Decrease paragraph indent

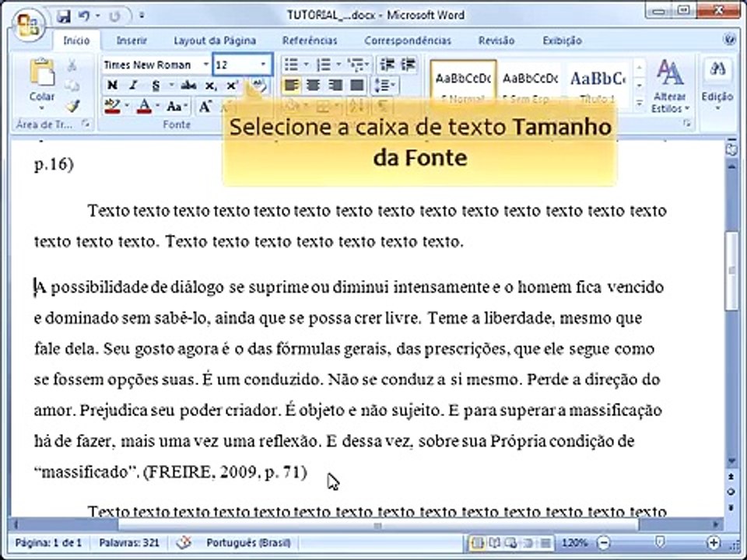(x=388, y=65)
